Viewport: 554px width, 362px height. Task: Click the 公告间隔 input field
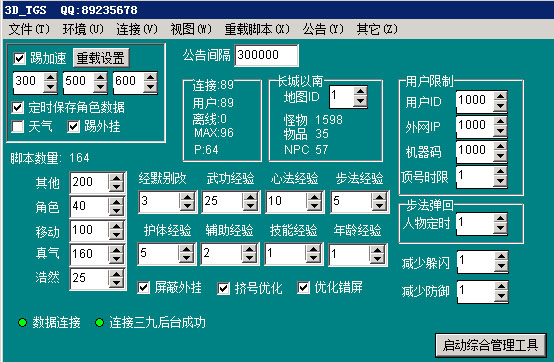tap(266, 55)
